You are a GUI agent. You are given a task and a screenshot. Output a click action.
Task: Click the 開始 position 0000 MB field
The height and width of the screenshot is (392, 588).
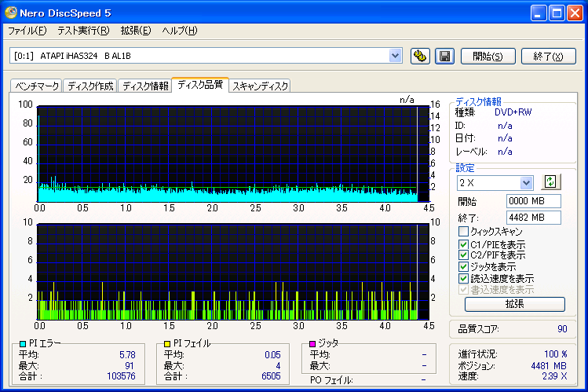(x=533, y=201)
